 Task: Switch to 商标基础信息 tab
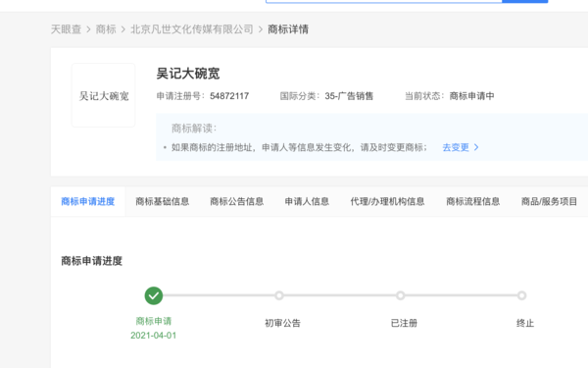(163, 201)
